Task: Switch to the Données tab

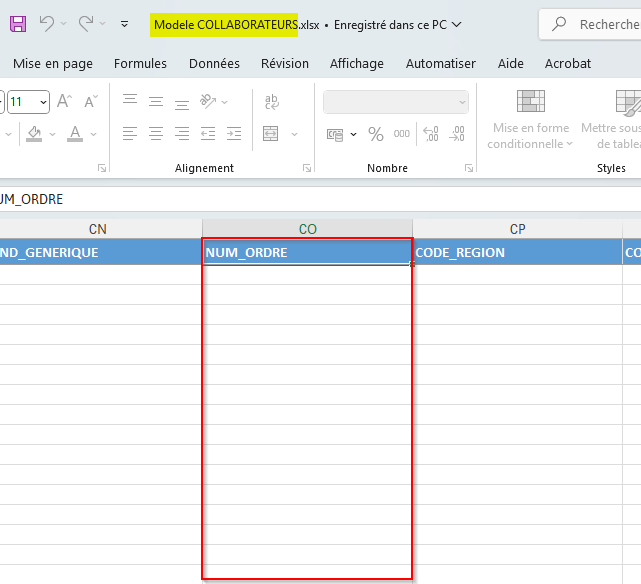Action: coord(214,63)
